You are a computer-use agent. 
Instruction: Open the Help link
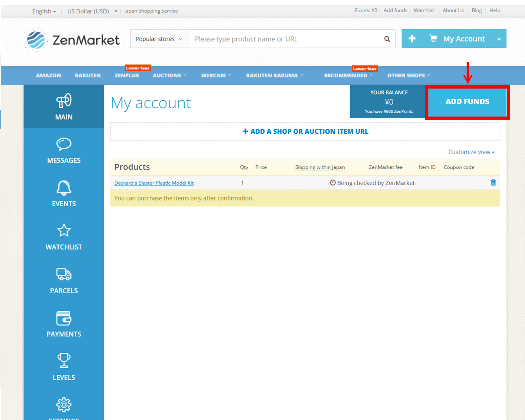(495, 10)
